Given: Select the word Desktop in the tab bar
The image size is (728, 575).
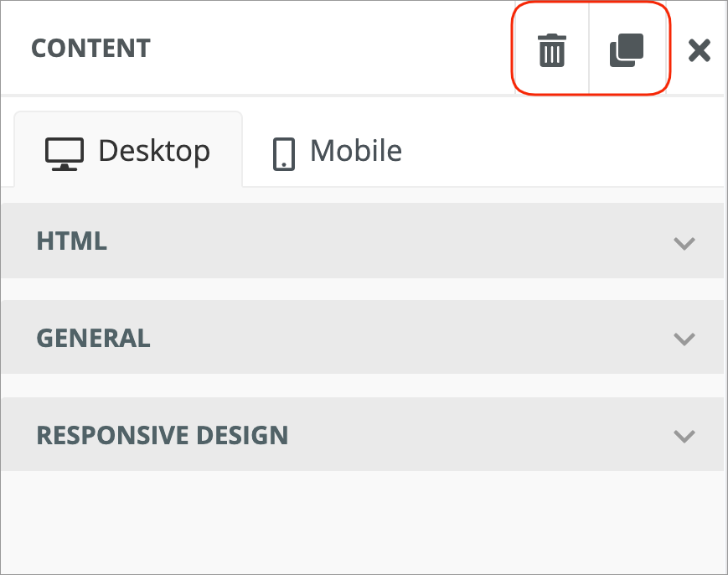Looking at the screenshot, I should [x=154, y=151].
